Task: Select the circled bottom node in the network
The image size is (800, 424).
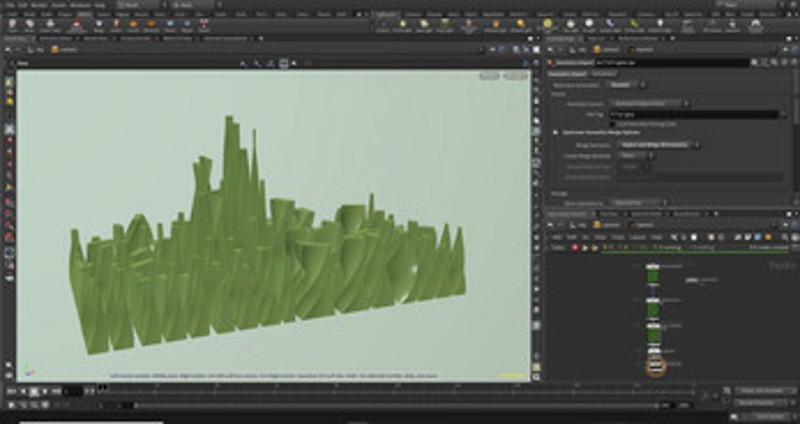Action: [655, 365]
